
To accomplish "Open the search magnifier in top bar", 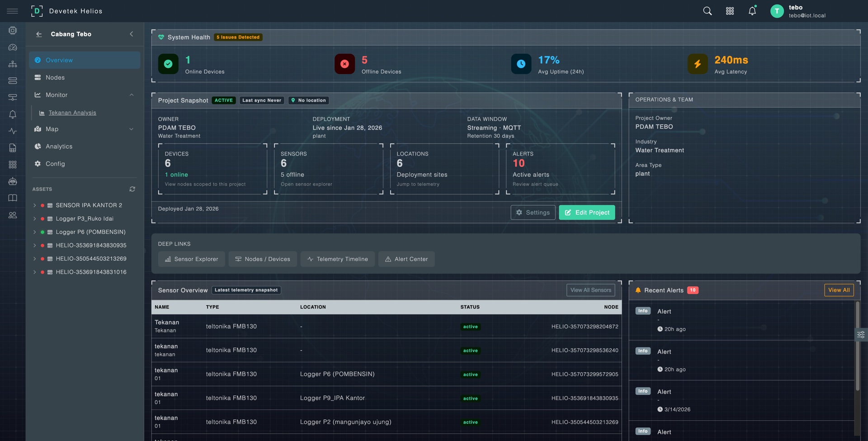I will coord(707,10).
